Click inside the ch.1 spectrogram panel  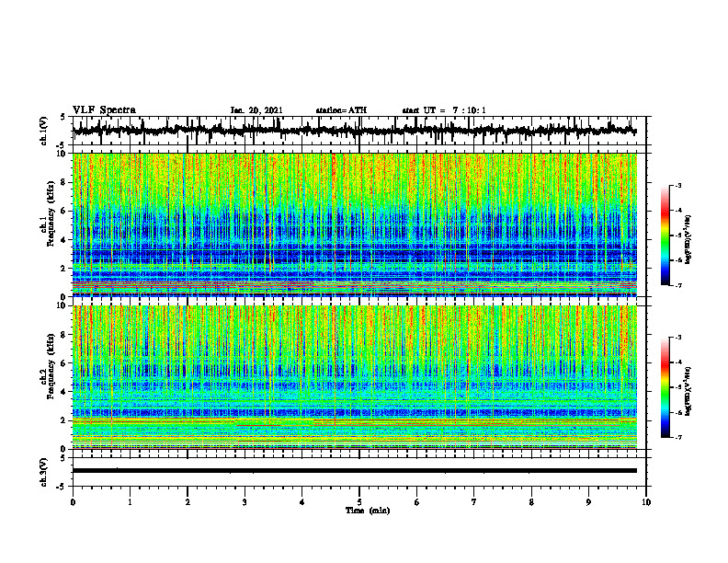(354, 224)
